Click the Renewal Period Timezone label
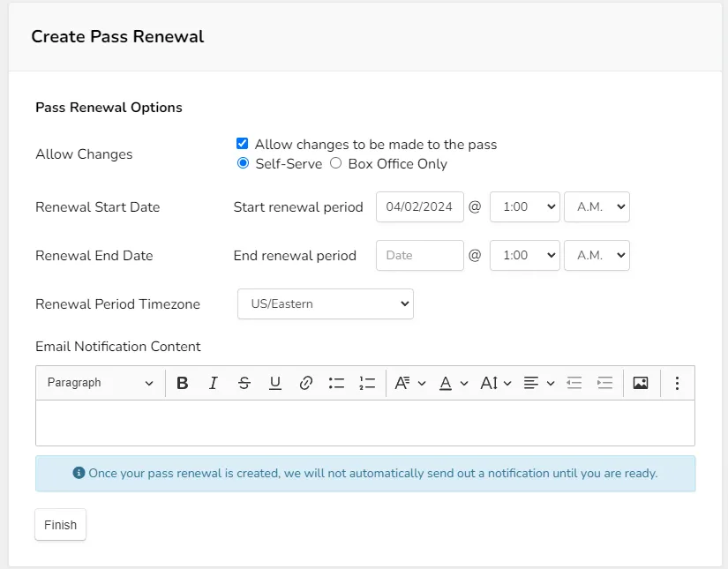This screenshot has width=728, height=569. click(118, 304)
